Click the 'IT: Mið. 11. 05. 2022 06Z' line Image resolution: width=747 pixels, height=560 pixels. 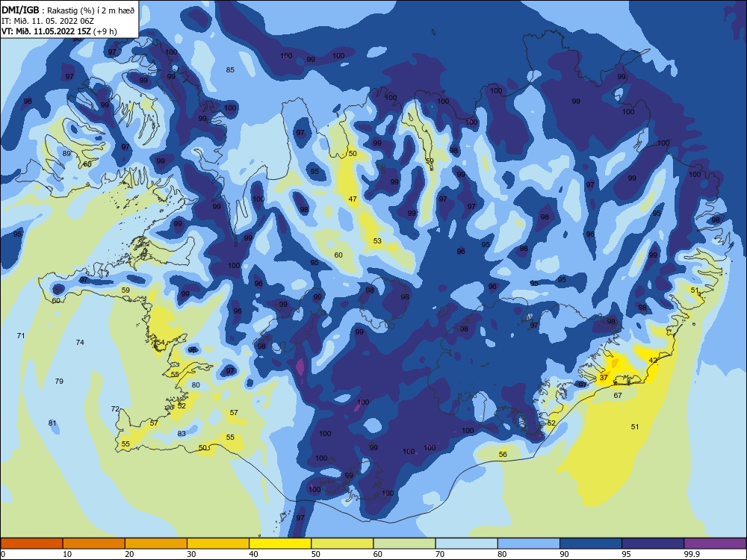[x=48, y=21]
